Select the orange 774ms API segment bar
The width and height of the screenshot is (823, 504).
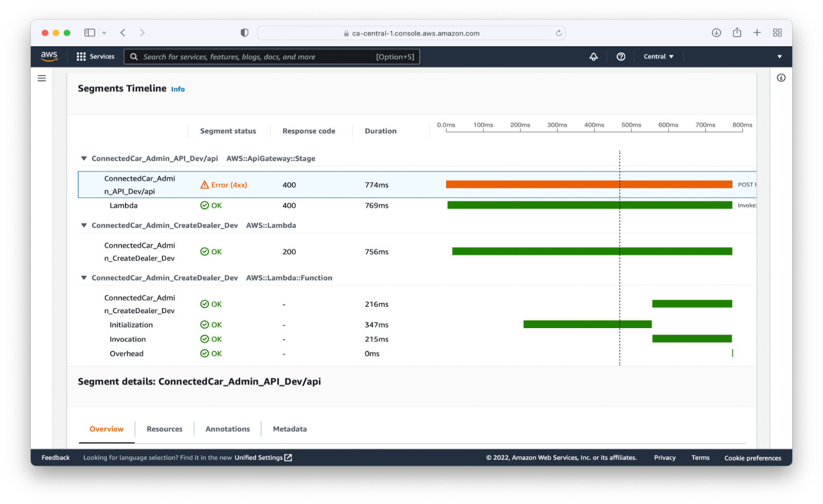(589, 185)
